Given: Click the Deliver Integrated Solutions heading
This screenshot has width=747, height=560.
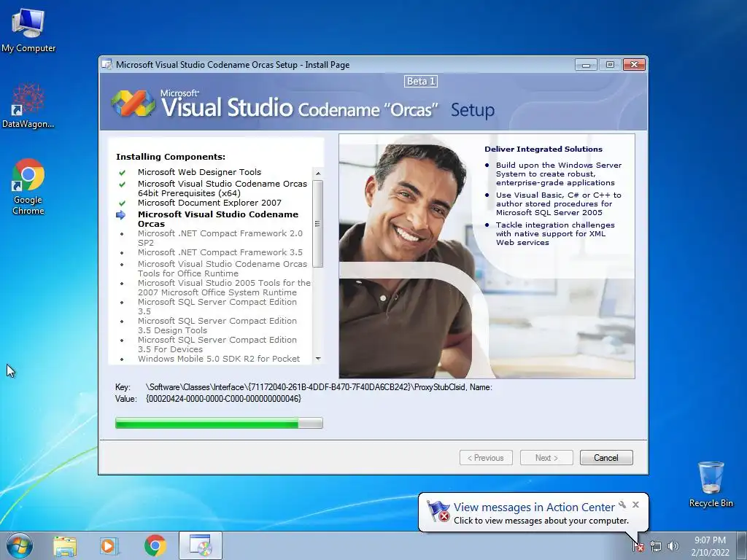Looking at the screenshot, I should 543,149.
